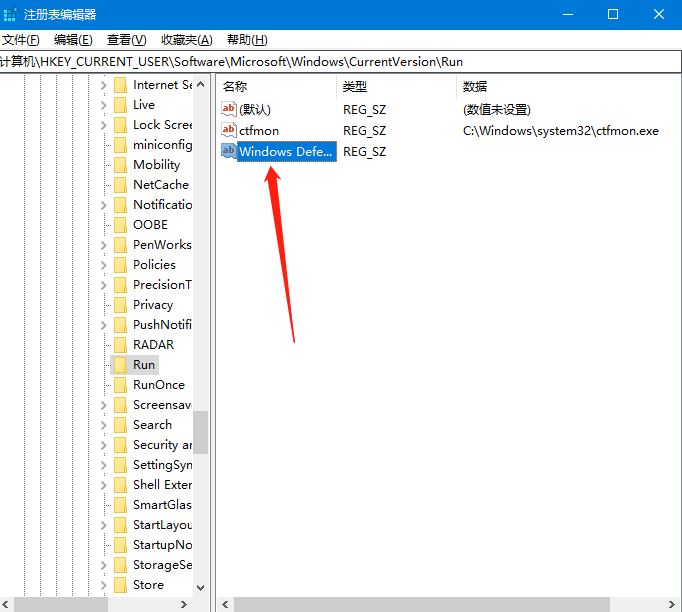
Task: Click the tree pane scroll down arrow
Action: point(201,587)
